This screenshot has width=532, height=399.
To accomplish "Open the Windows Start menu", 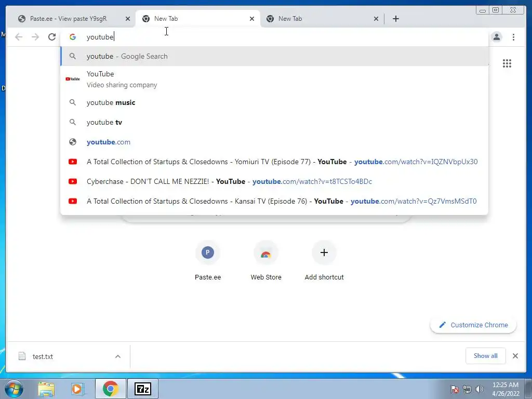I will [14, 389].
